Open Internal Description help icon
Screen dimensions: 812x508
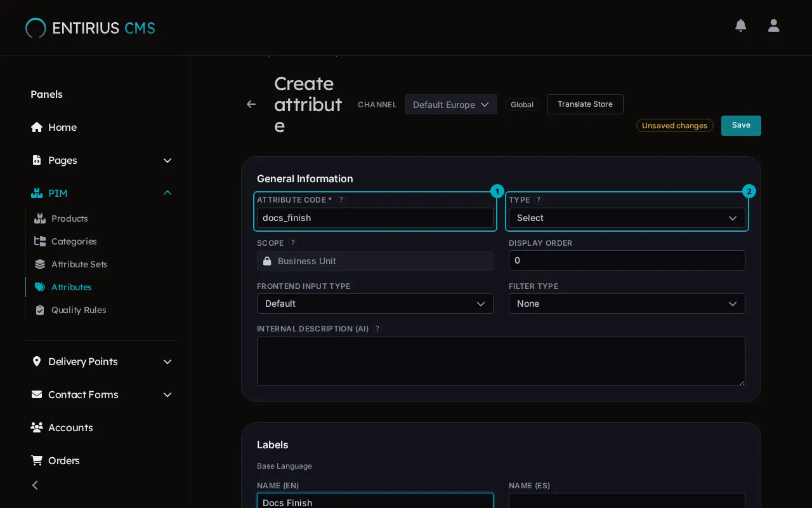pos(377,328)
